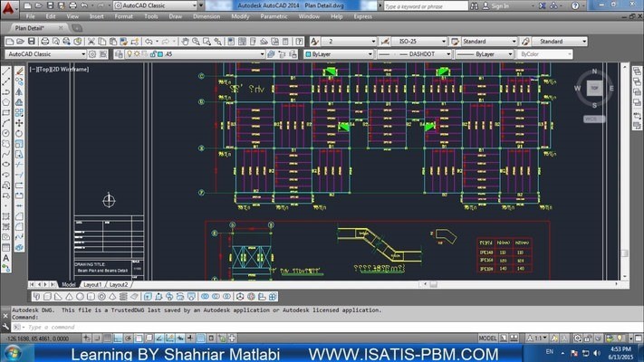The height and width of the screenshot is (362, 644).
Task: Click the TOP face of ViewCube
Action: [x=594, y=88]
